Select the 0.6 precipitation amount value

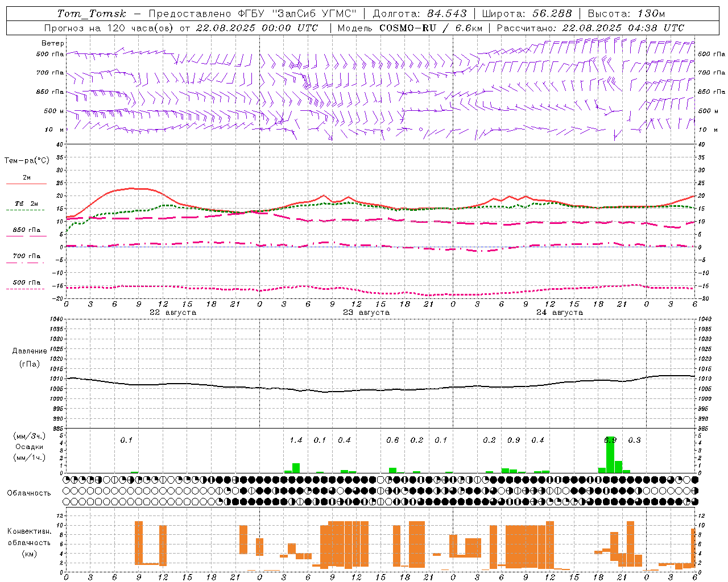coord(392,440)
